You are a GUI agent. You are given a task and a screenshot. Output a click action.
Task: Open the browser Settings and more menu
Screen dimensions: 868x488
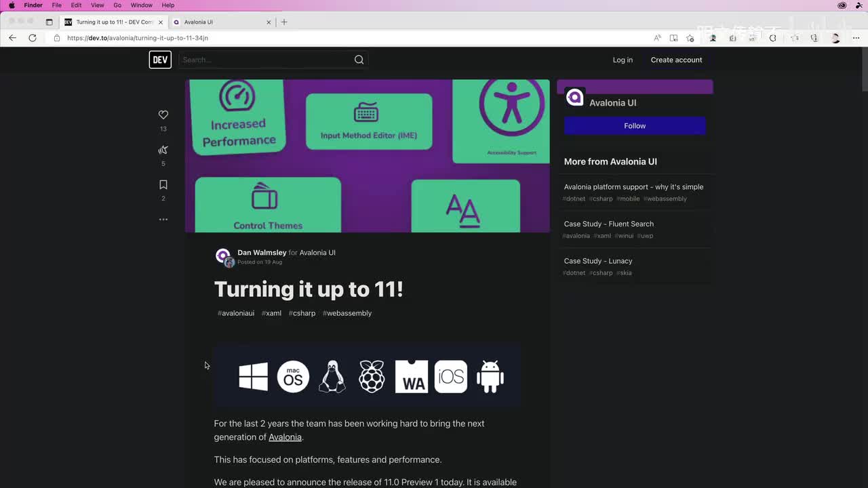(855, 38)
